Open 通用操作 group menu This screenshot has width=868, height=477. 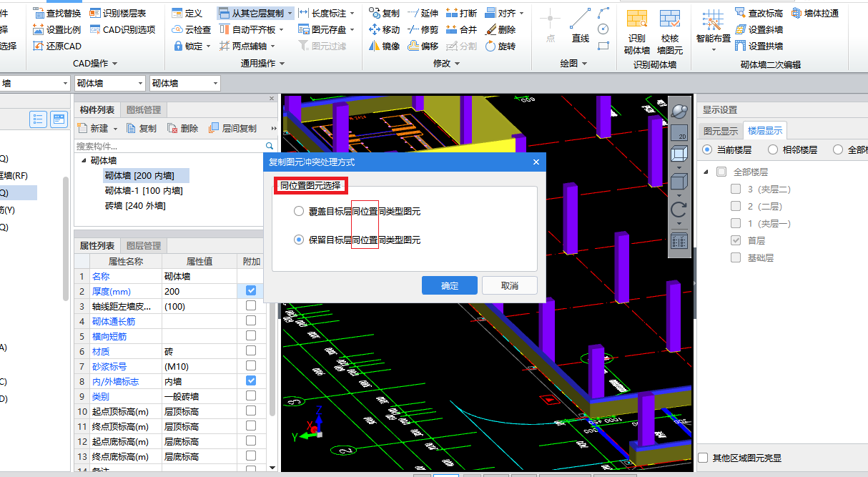click(262, 64)
